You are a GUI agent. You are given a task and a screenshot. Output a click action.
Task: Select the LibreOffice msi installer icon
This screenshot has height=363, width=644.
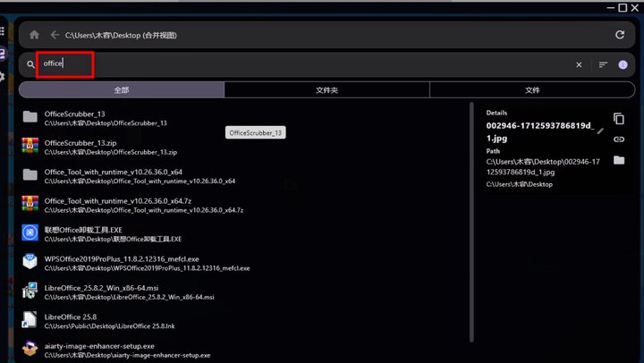point(30,291)
